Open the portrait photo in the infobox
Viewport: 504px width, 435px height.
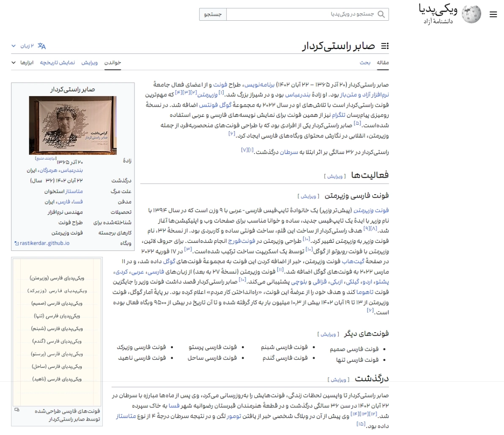pyautogui.click(x=73, y=125)
